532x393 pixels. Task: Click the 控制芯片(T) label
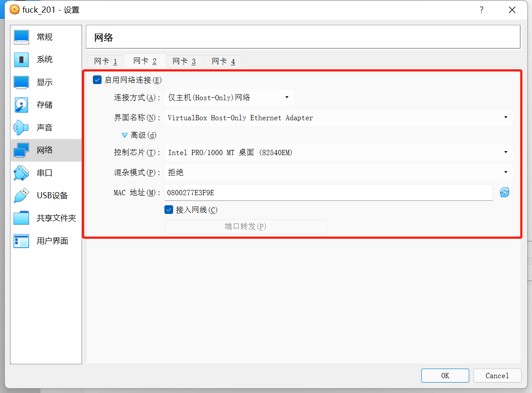coord(137,152)
